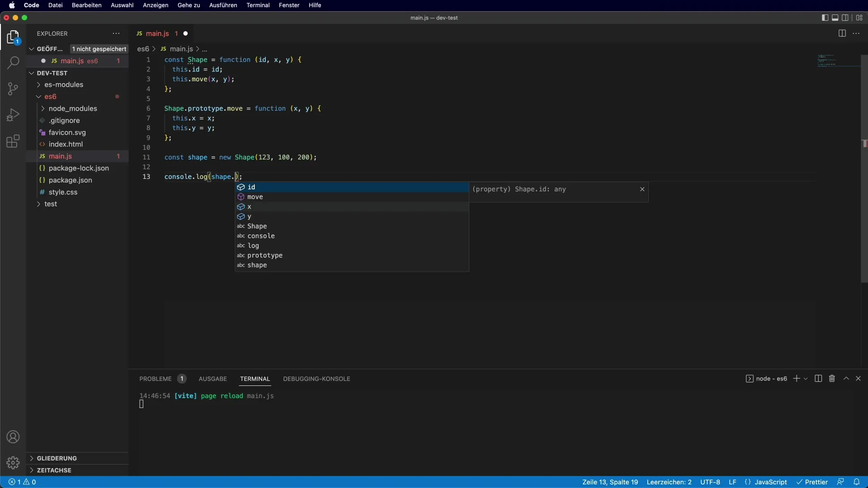Screen dimensions: 868x488
Task: Create a new terminal with plus icon
Action: [797, 379]
